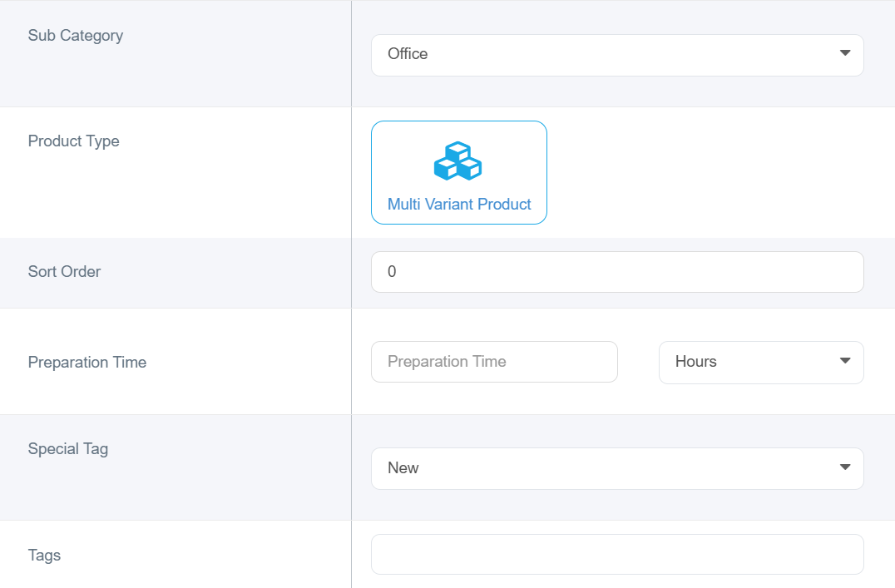Click the Special Tag label
The height and width of the screenshot is (588, 895).
pyautogui.click(x=68, y=449)
